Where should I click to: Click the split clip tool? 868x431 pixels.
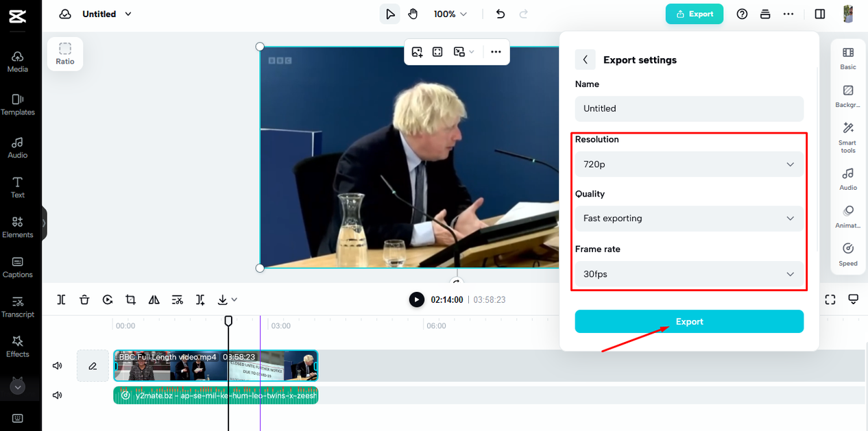(x=61, y=299)
